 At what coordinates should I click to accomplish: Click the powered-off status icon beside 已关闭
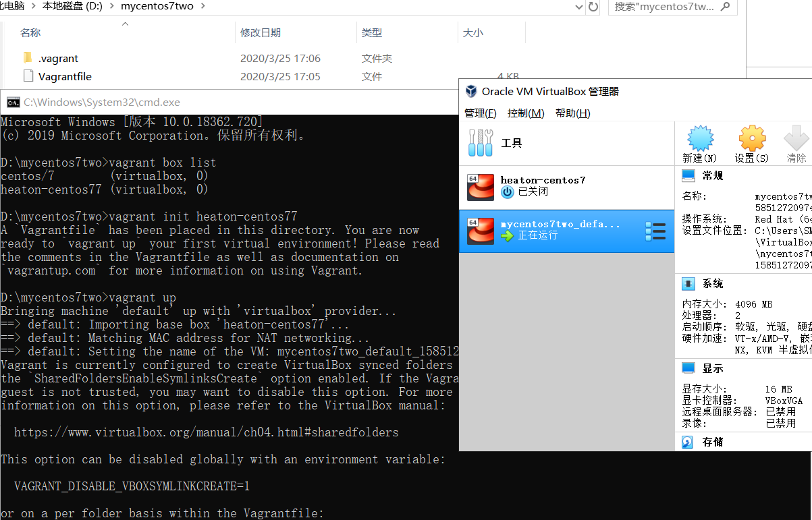[x=508, y=192]
